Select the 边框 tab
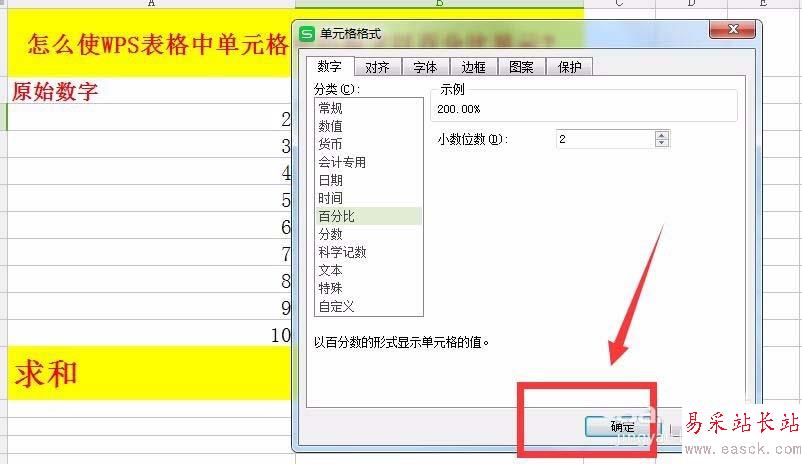Viewport: 802px width, 464px height. [474, 67]
